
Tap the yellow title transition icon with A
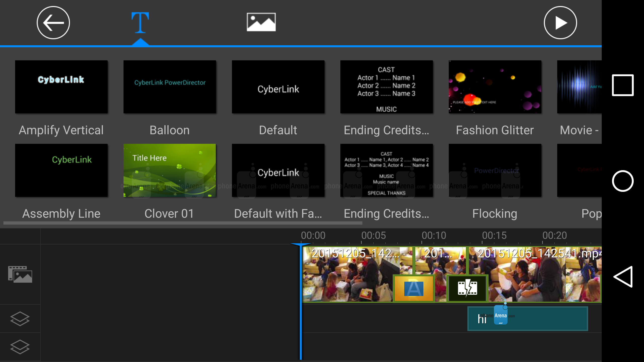coord(414,288)
